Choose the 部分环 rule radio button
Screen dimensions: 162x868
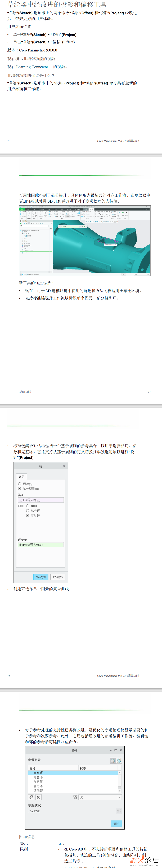tap(28, 511)
